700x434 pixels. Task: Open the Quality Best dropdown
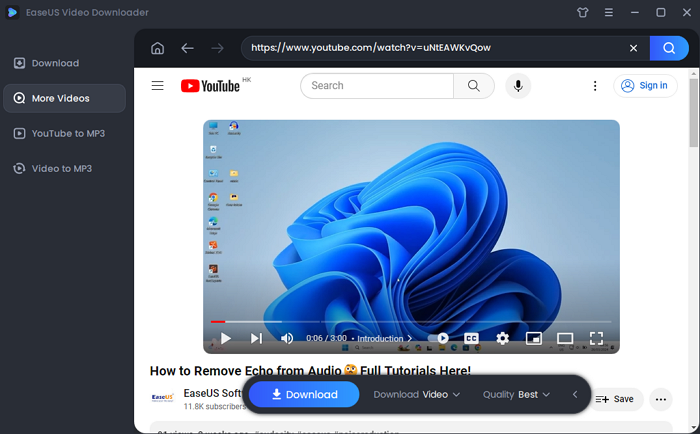click(516, 395)
